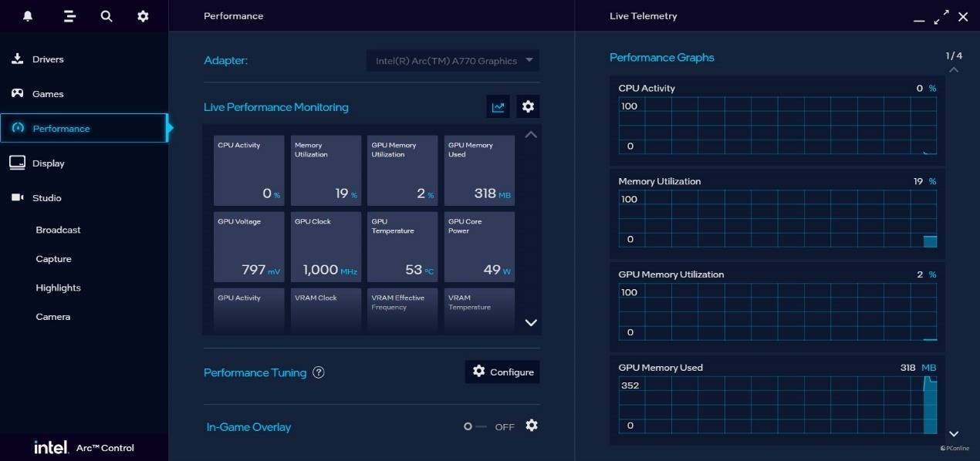Viewport: 980px width, 461px height.
Task: Click the Performance Tuning help question mark
Action: point(319,372)
